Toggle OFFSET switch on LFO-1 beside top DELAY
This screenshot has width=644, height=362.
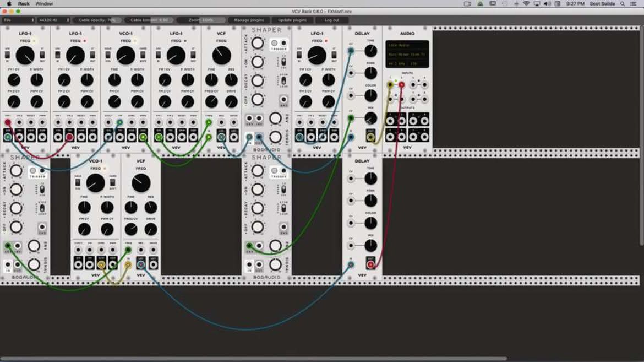click(299, 55)
